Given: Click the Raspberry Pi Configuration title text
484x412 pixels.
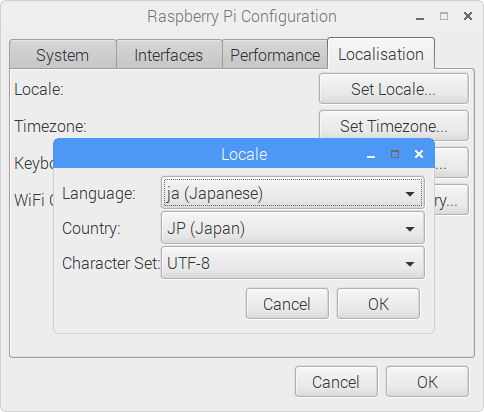Looking at the screenshot, I should [242, 17].
